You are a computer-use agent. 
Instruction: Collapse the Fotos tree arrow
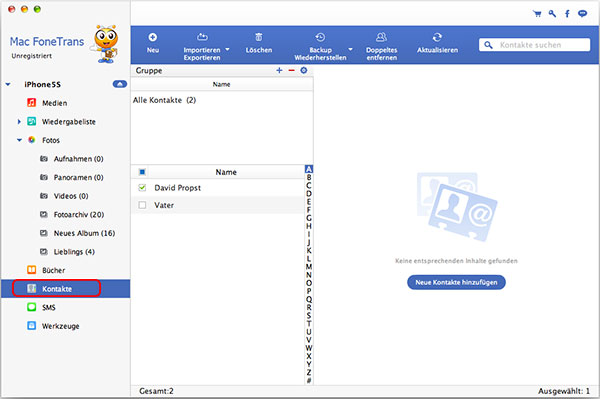[x=19, y=140]
